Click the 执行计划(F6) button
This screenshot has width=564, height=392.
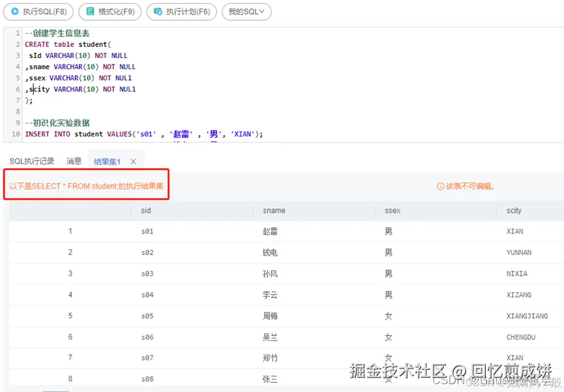[182, 12]
